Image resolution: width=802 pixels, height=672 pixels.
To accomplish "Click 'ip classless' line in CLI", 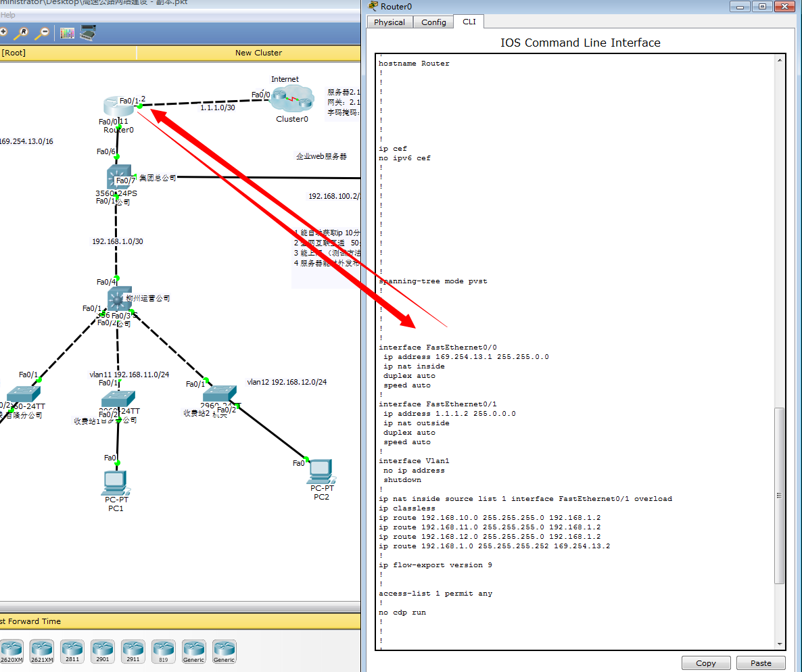I will (407, 508).
